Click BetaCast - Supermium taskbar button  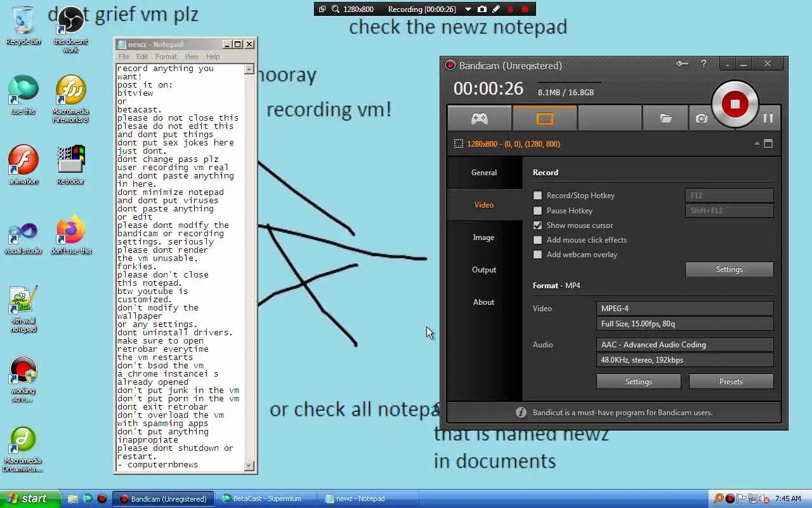pos(265,498)
